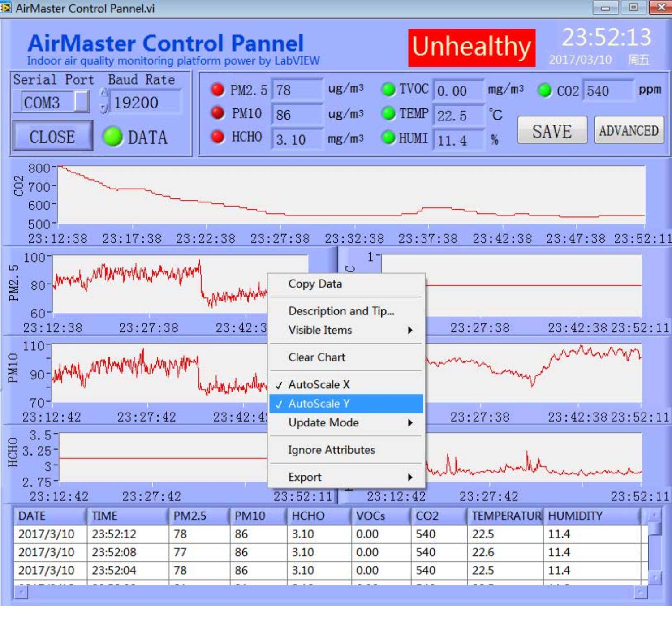Click the date text 2017/03/10
This screenshot has height=624, width=672.
pos(580,60)
